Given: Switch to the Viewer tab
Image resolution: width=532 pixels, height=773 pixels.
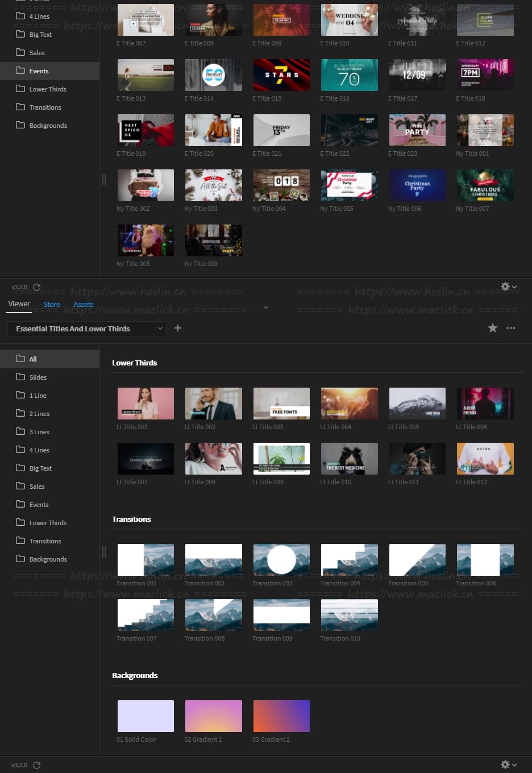Looking at the screenshot, I should tap(19, 304).
